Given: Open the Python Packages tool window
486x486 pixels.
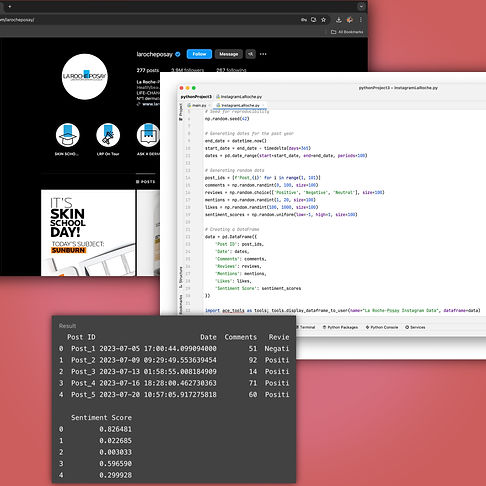Looking at the screenshot, I should click(x=340, y=327).
